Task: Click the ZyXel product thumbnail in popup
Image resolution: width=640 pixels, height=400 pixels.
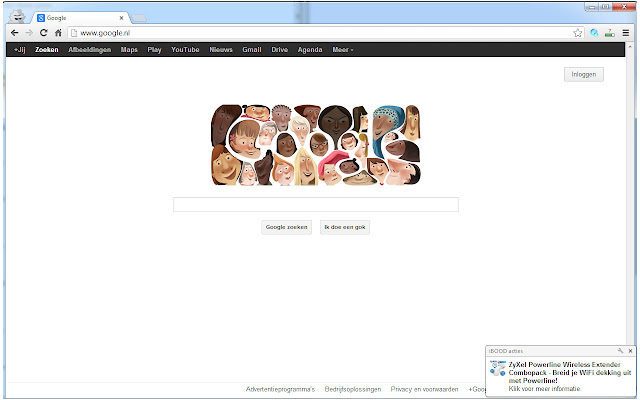Action: pos(498,368)
